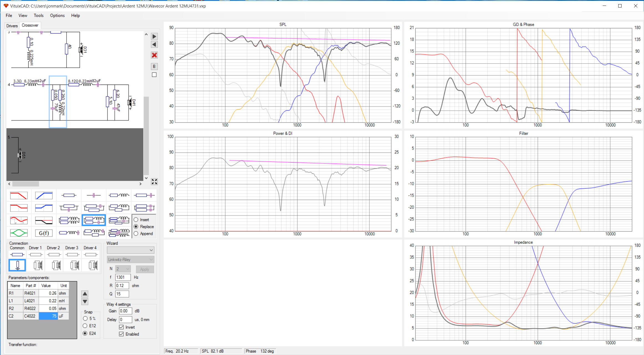Viewport: 644px width, 355px height.
Task: Open the Wizard dropdown list
Action: [131, 250]
